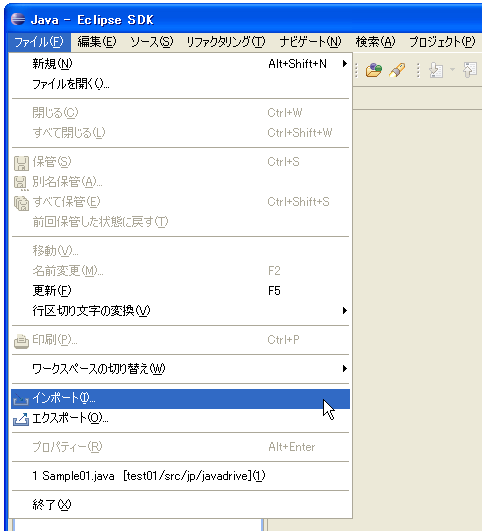482x531 pixels.
Task: Select 終了(X) to exit Eclipse
Action: [180, 505]
